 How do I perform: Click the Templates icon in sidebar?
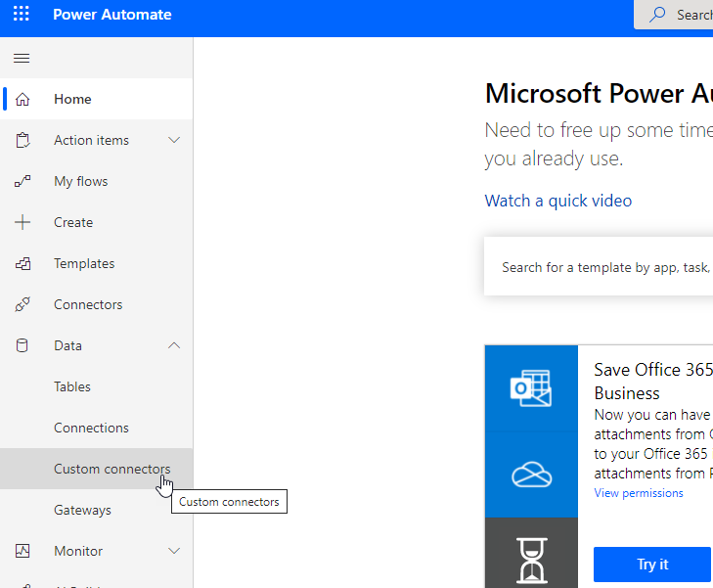[x=22, y=263]
